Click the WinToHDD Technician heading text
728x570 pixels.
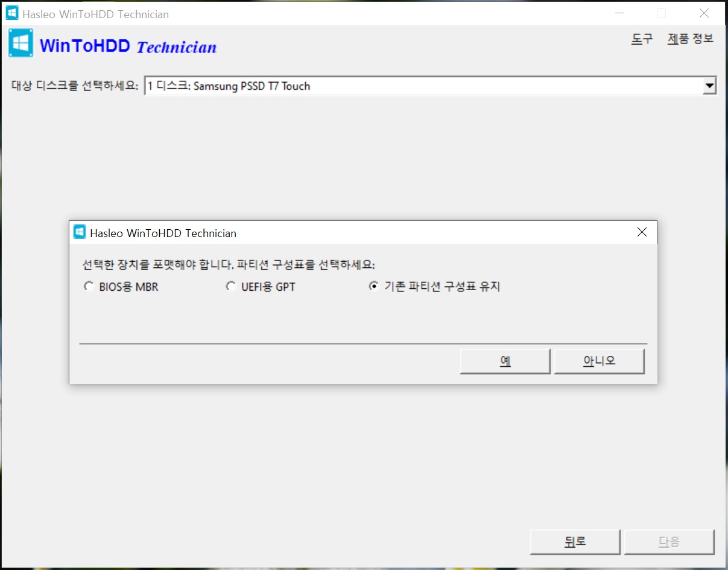[128, 46]
